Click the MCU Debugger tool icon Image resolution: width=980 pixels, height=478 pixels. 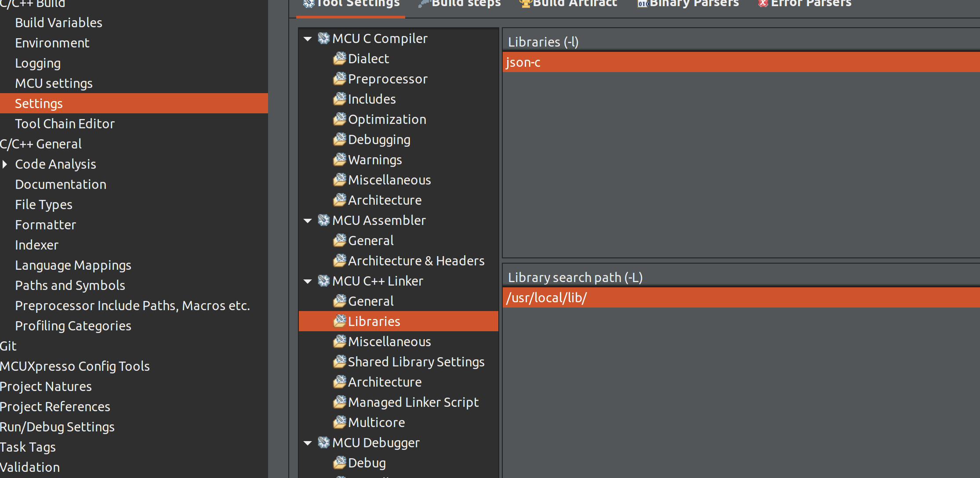(324, 442)
